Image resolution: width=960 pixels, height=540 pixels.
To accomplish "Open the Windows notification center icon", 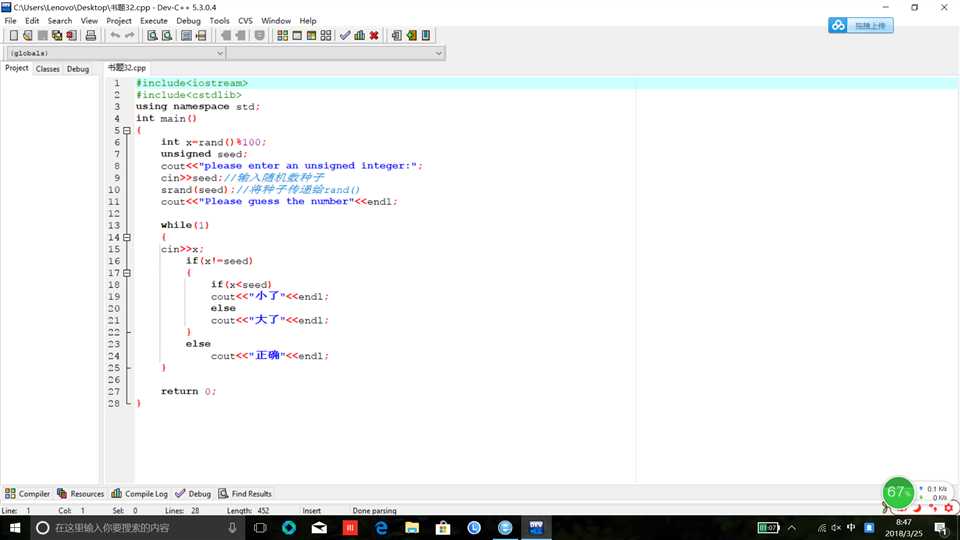I will pyautogui.click(x=941, y=528).
